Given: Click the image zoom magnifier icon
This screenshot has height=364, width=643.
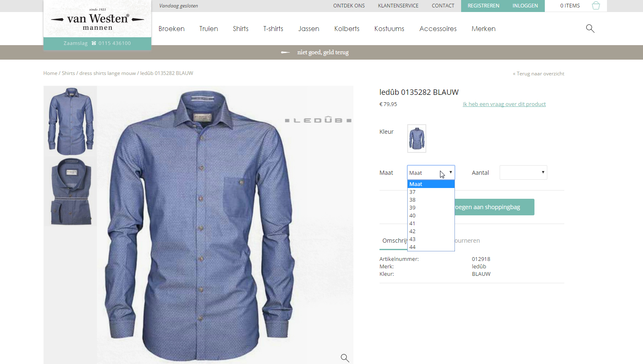Looking at the screenshot, I should 345,358.
